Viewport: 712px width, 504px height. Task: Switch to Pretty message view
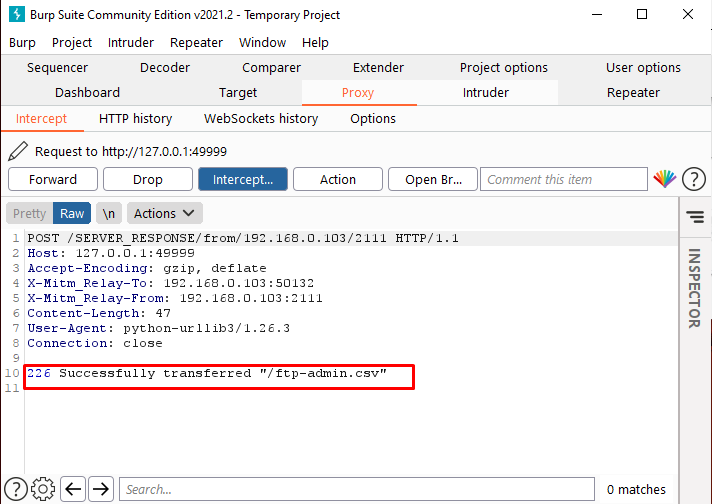coord(30,213)
